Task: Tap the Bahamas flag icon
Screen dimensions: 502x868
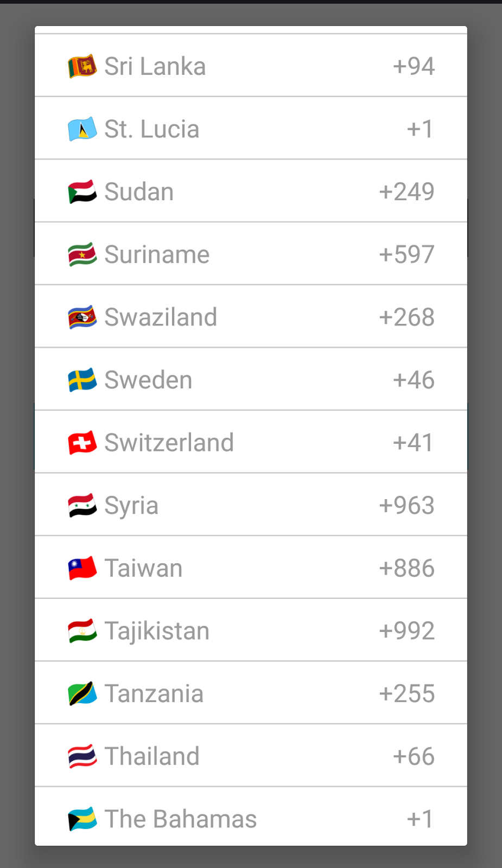Action: (82, 819)
